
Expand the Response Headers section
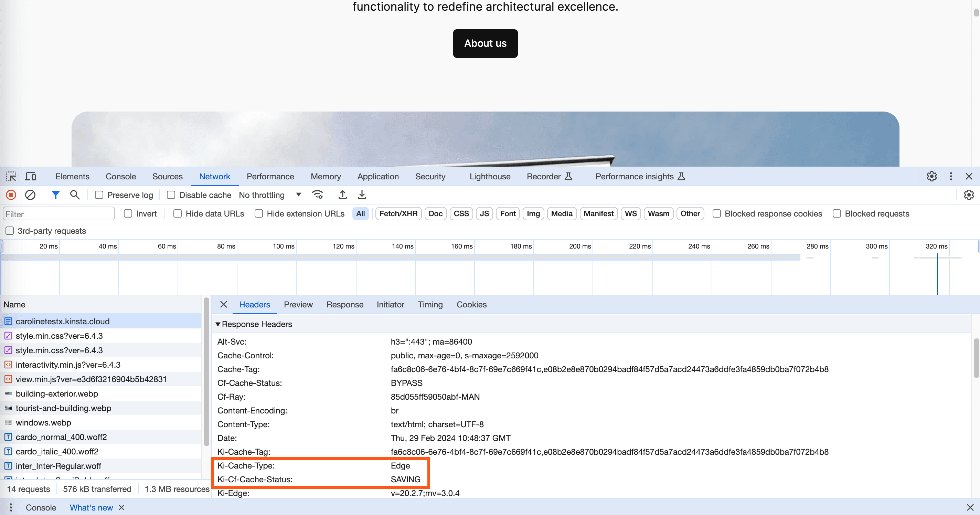tap(218, 324)
